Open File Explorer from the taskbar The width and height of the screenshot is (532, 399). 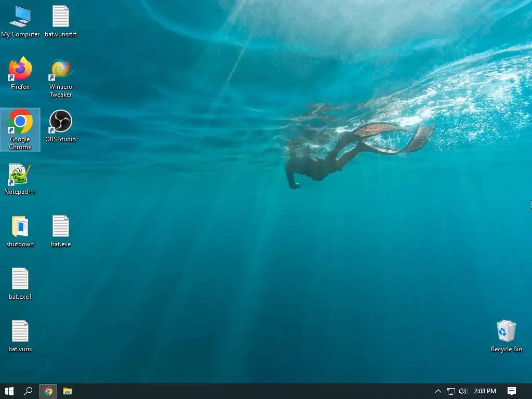pos(68,391)
